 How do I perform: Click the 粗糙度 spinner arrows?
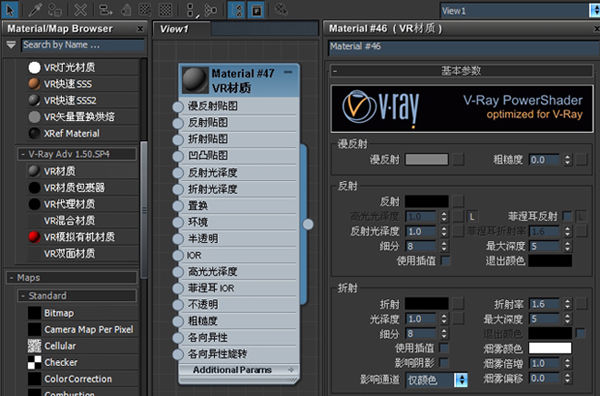(x=567, y=160)
